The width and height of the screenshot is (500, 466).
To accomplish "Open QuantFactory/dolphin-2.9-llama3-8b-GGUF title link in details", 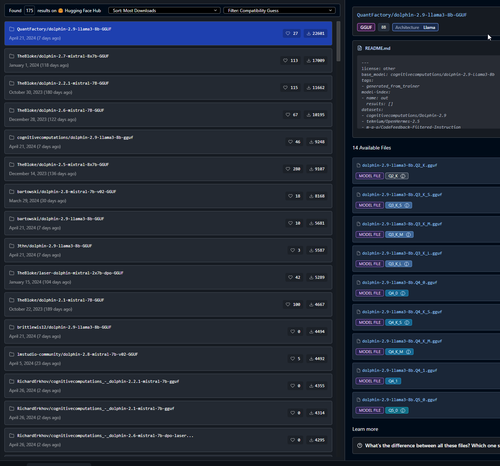I will pos(411,15).
